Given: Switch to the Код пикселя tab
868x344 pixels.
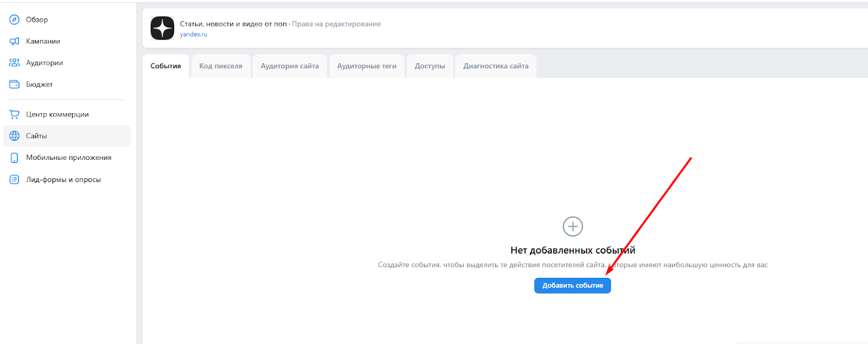Looking at the screenshot, I should [x=221, y=66].
